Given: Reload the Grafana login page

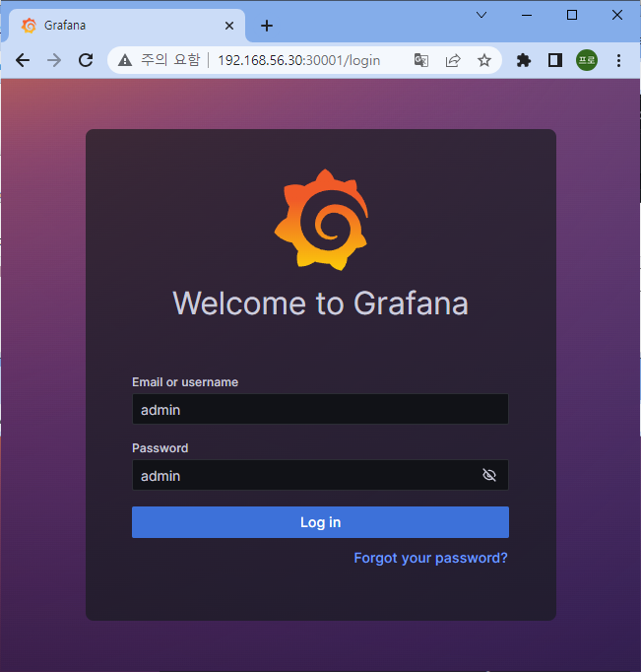Looking at the screenshot, I should 86,60.
